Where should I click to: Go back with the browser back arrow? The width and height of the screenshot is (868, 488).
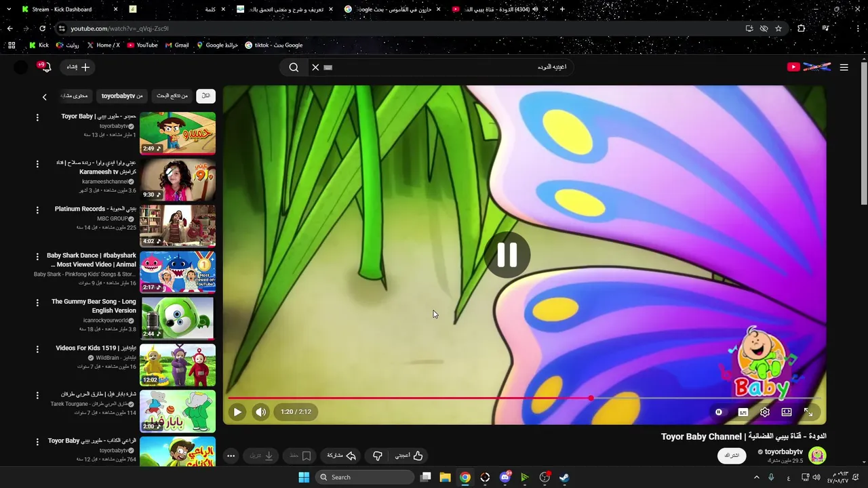click(9, 28)
